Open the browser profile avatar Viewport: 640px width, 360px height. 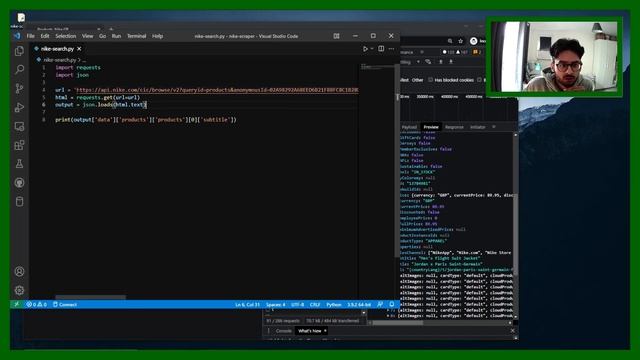pyautogui.click(x=473, y=41)
